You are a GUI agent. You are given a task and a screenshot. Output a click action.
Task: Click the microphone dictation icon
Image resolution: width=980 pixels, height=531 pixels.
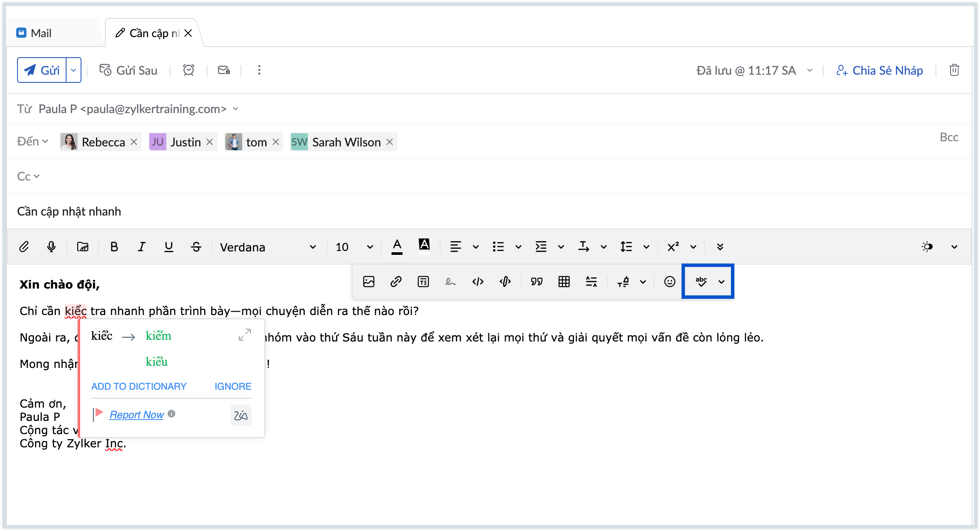tap(51, 247)
